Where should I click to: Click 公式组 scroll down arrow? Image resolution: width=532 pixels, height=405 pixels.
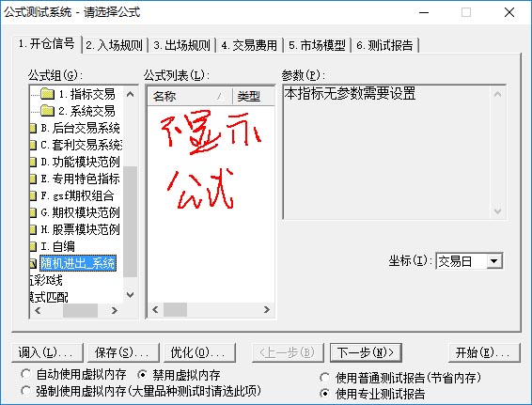(x=131, y=295)
